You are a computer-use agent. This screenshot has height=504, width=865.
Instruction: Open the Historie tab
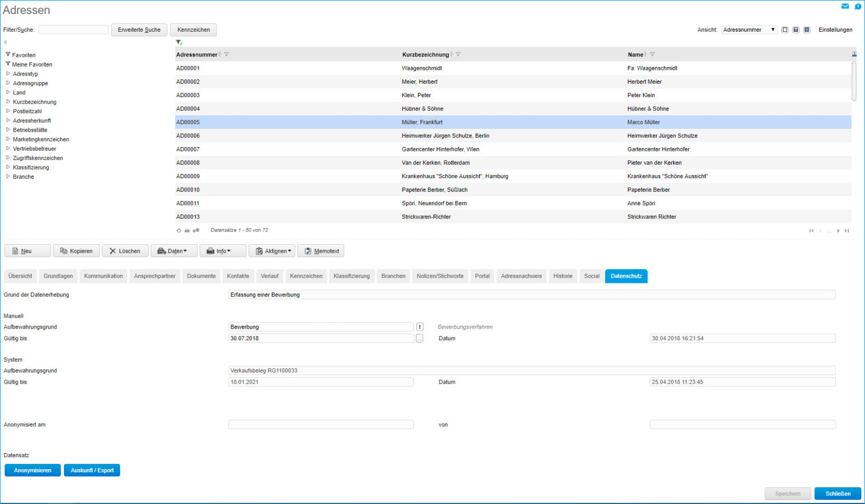(x=563, y=276)
